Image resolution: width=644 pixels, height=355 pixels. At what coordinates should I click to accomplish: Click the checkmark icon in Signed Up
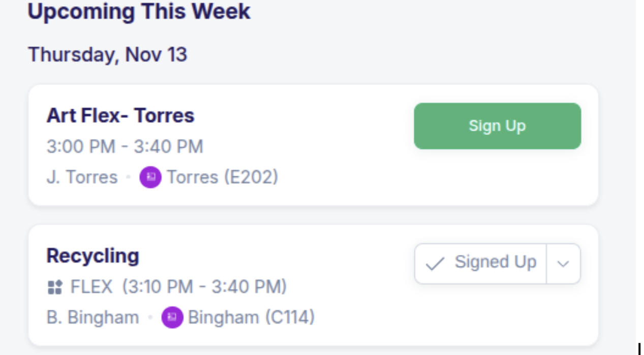[435, 264]
